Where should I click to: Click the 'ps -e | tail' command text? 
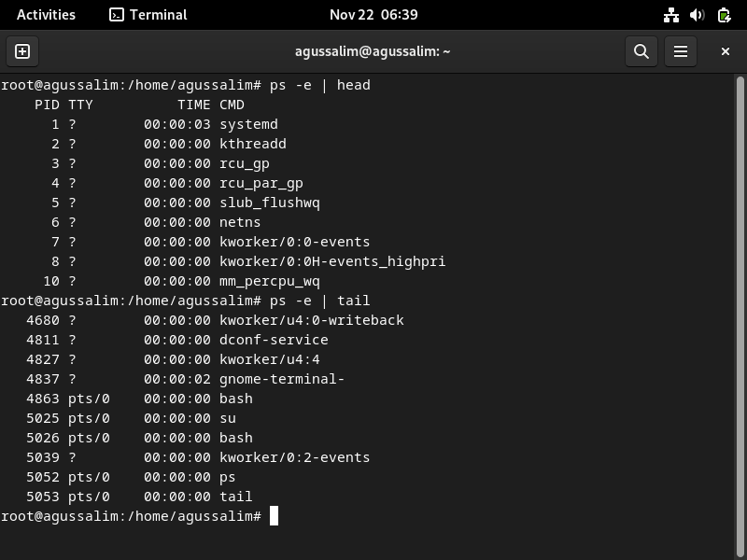319,301
